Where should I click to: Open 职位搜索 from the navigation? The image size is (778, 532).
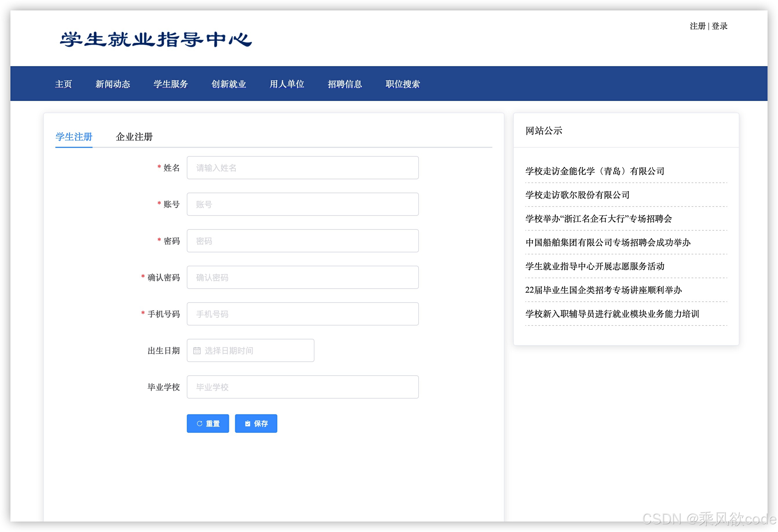(403, 84)
